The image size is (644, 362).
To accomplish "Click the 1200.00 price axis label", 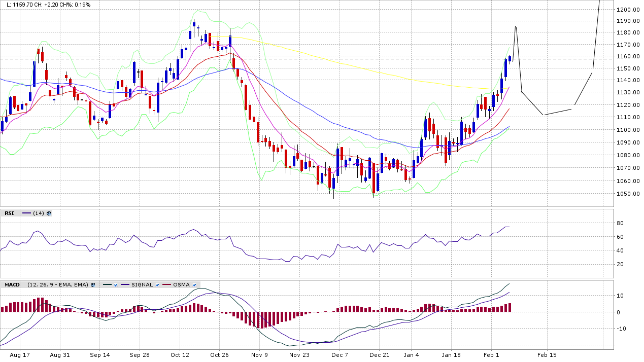I will point(627,10).
